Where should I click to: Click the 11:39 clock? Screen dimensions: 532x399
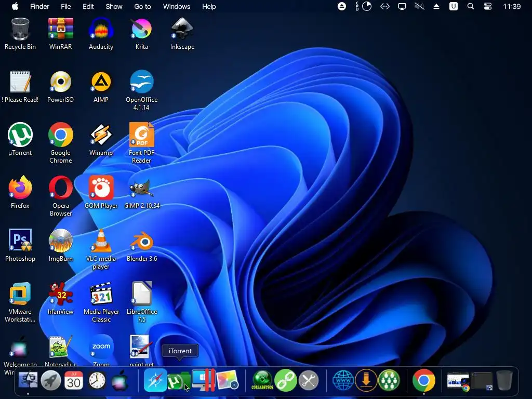pos(512,6)
